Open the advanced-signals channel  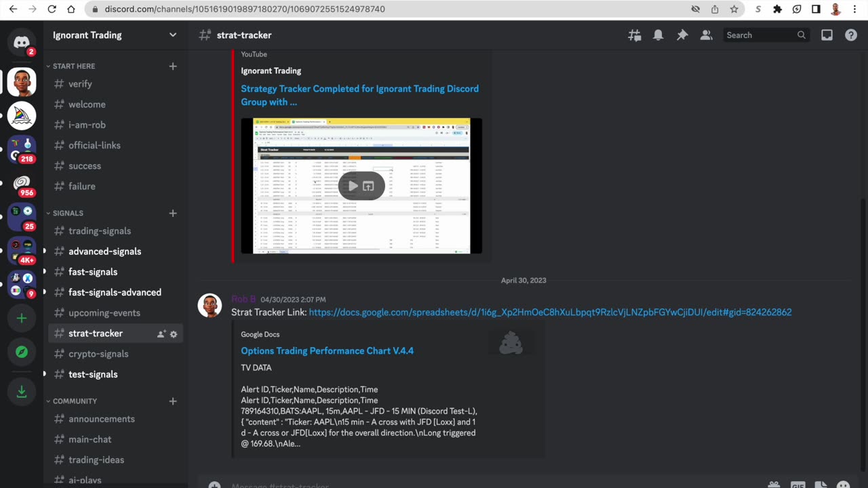pos(115,251)
